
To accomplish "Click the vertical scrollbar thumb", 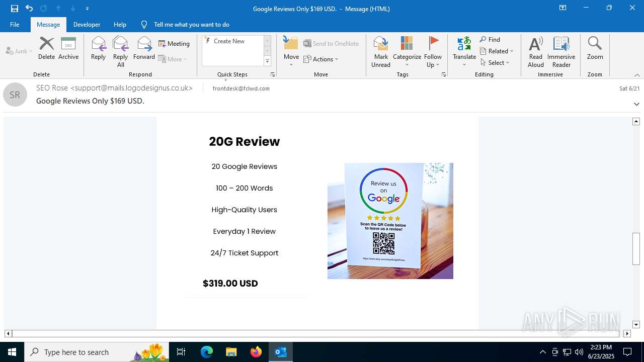I will pyautogui.click(x=636, y=249).
